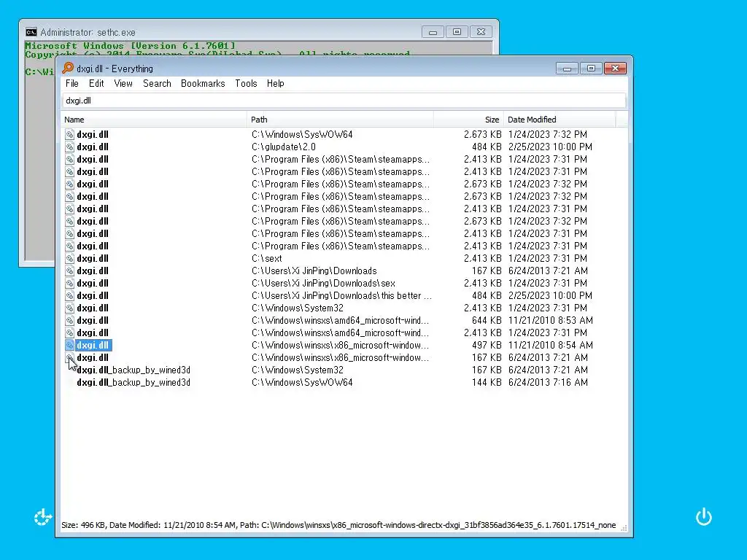Click the 644 KB size cell
Viewport: 747px width, 560px height.
tap(487, 320)
